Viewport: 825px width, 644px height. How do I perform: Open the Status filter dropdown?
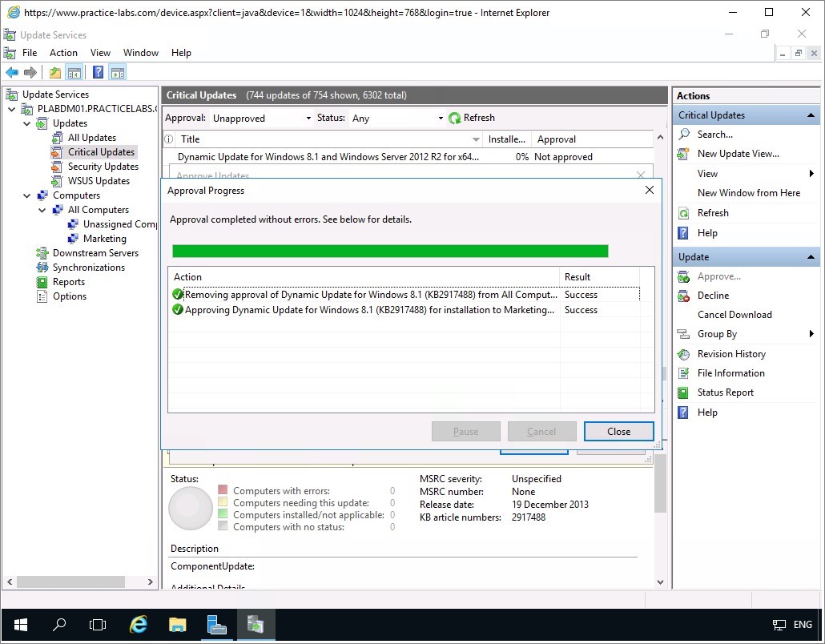pyautogui.click(x=440, y=119)
